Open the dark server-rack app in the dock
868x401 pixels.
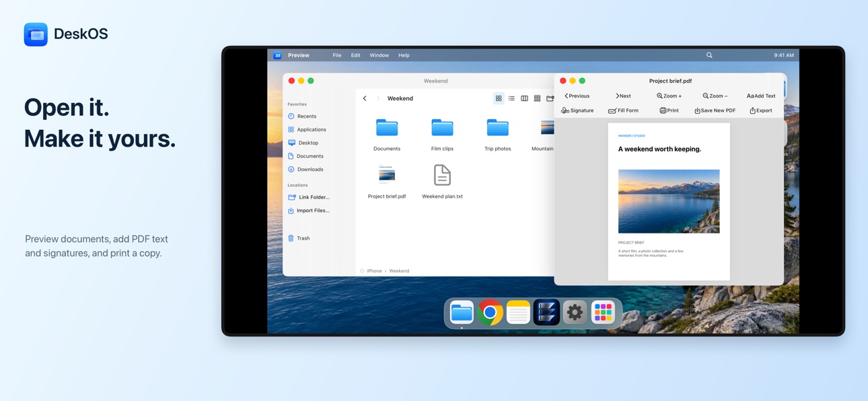(546, 313)
